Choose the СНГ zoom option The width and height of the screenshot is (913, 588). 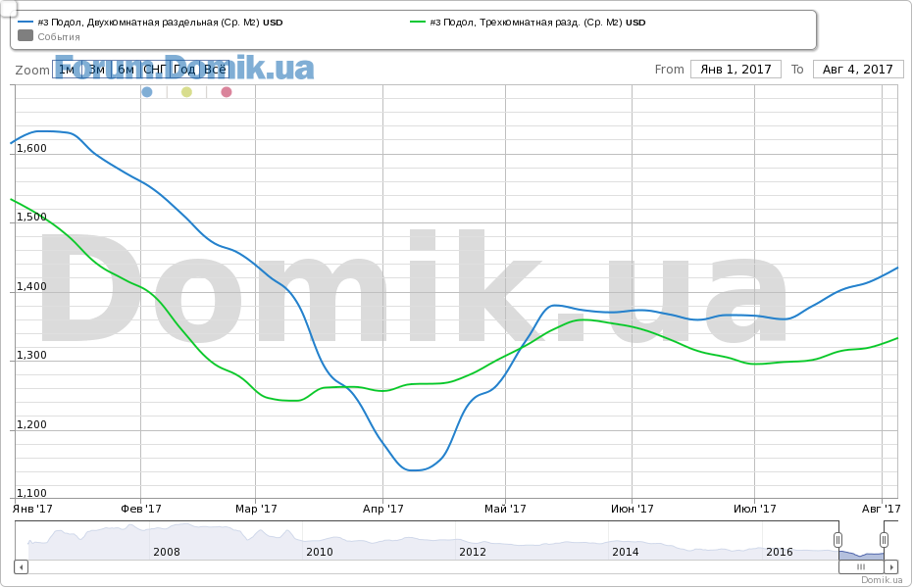[x=155, y=70]
